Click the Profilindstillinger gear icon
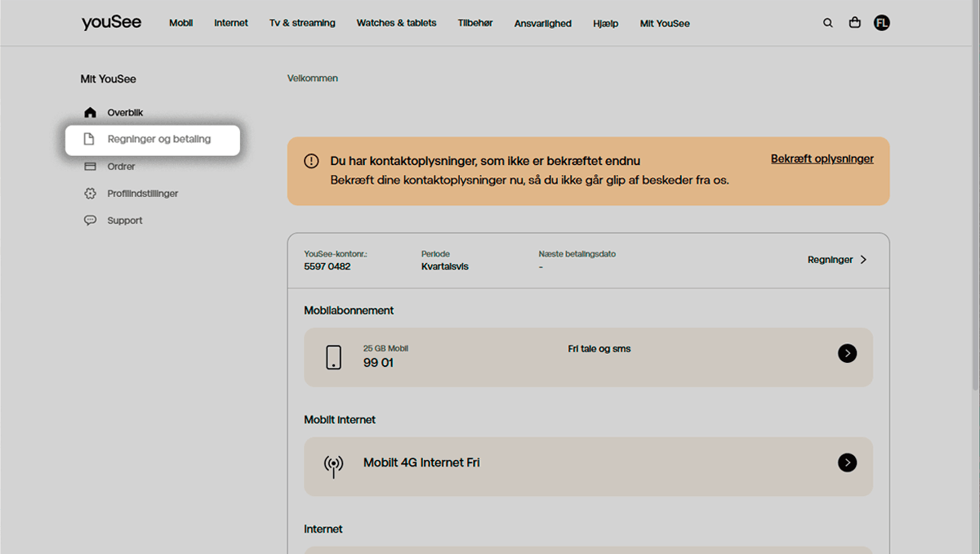The width and height of the screenshot is (980, 554). [91, 194]
